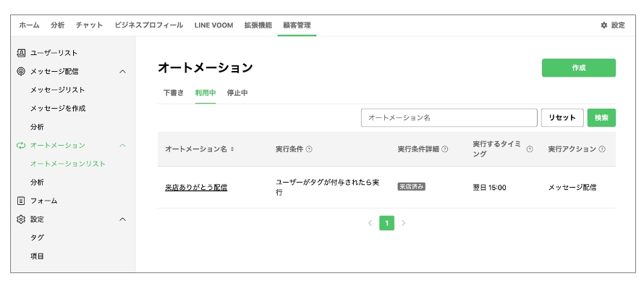Click the sidebar 設定 gear icon
This screenshot has height=284, width=644.
pos(20,220)
